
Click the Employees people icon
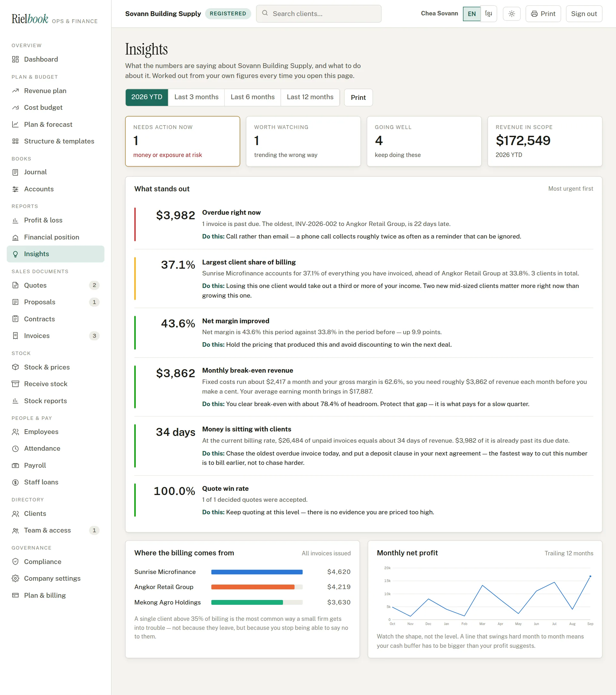click(15, 432)
